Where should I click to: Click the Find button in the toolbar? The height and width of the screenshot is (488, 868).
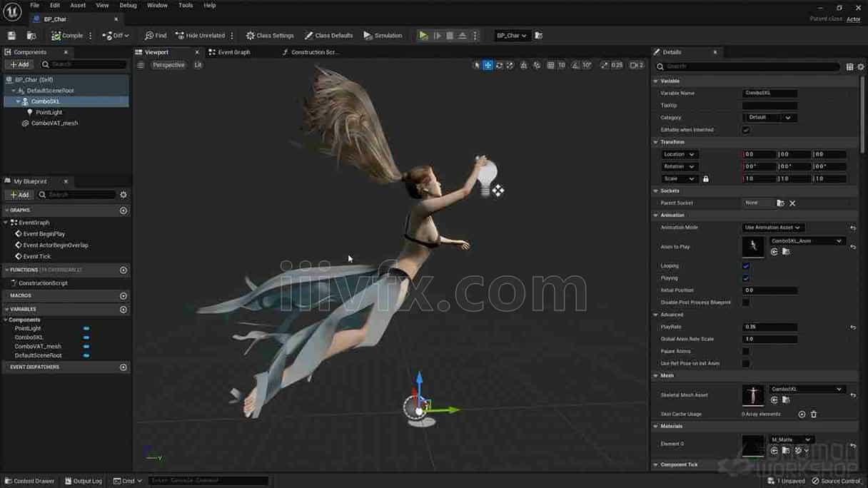tap(156, 36)
